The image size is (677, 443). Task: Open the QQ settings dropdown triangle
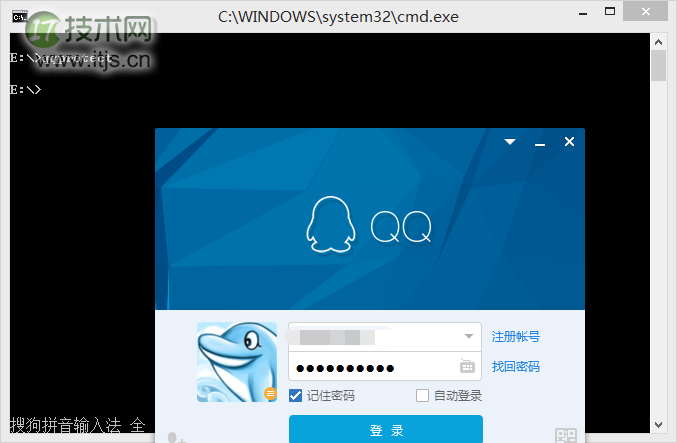click(510, 142)
